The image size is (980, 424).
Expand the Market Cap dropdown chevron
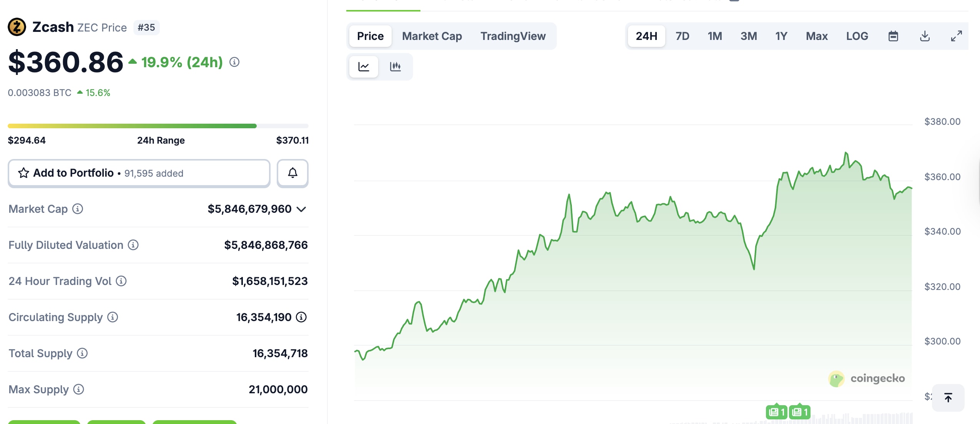click(302, 209)
